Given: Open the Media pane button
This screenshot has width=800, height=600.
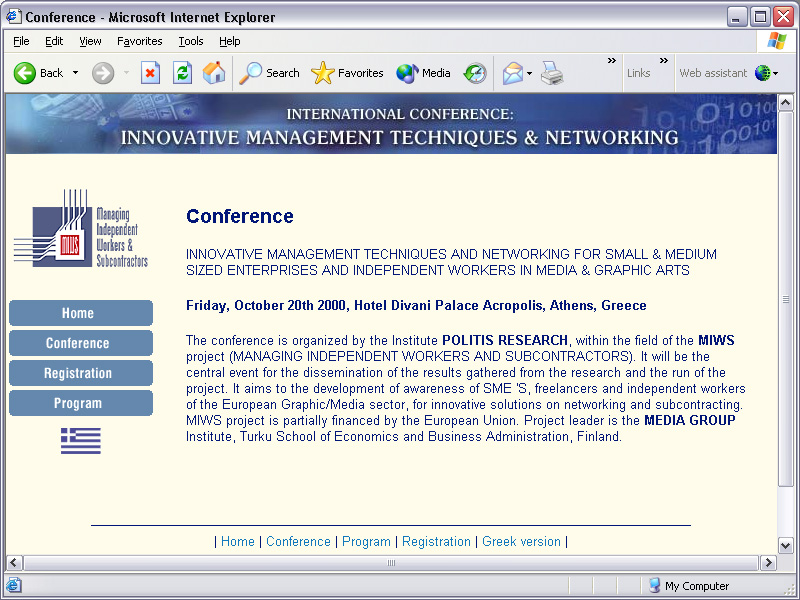Looking at the screenshot, I should tap(423, 73).
